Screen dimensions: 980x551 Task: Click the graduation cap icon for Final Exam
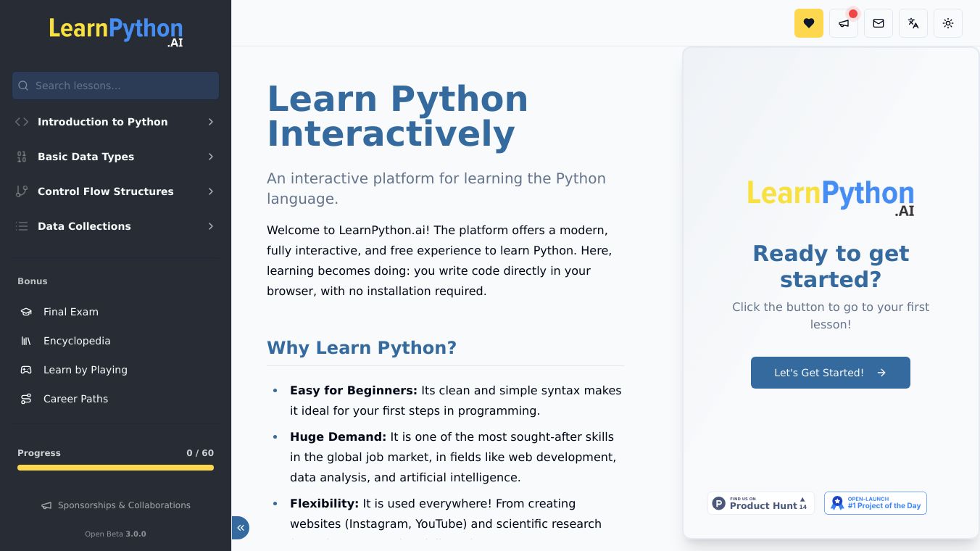point(26,312)
